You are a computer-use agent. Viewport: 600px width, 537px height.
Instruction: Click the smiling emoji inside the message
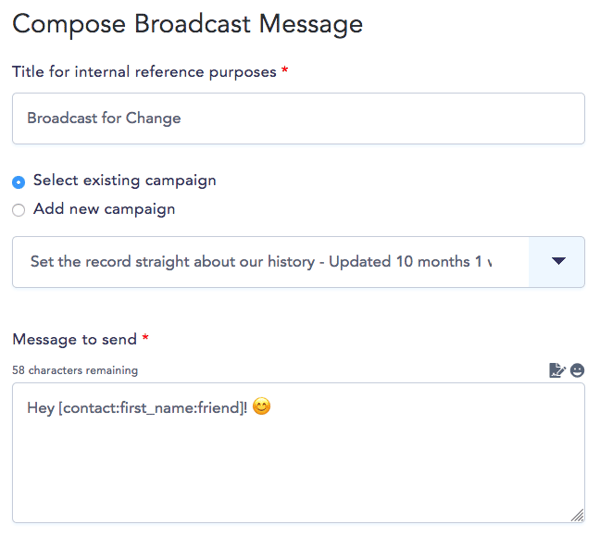262,406
